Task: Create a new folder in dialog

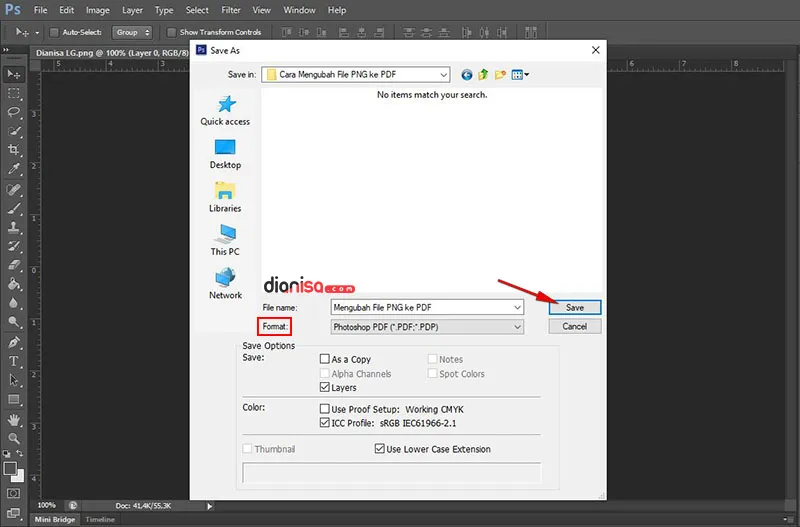Action: click(500, 75)
